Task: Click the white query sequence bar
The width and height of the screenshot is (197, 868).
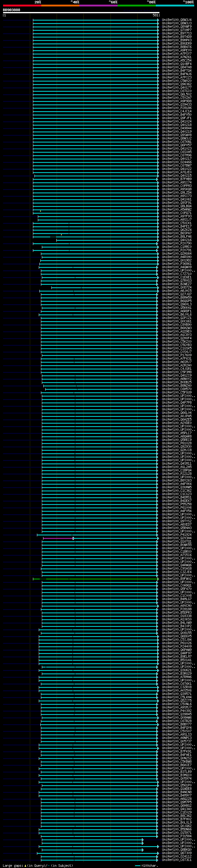Action: coord(81,12)
